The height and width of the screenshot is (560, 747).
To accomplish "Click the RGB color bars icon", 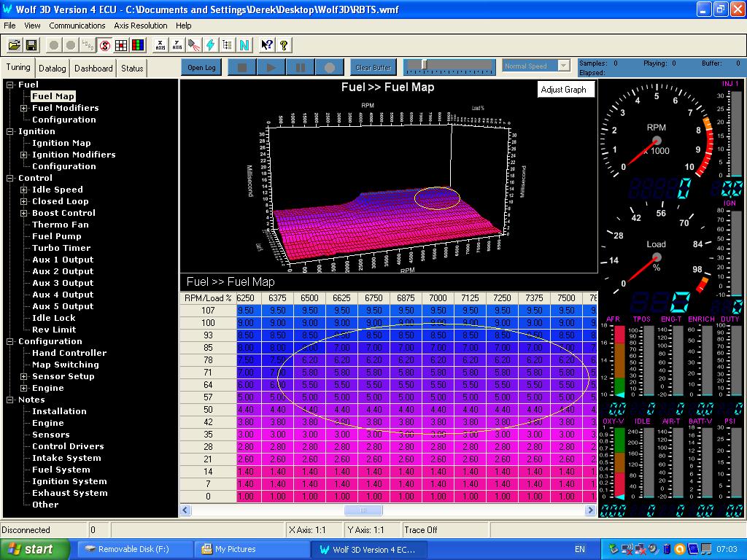I will (138, 45).
